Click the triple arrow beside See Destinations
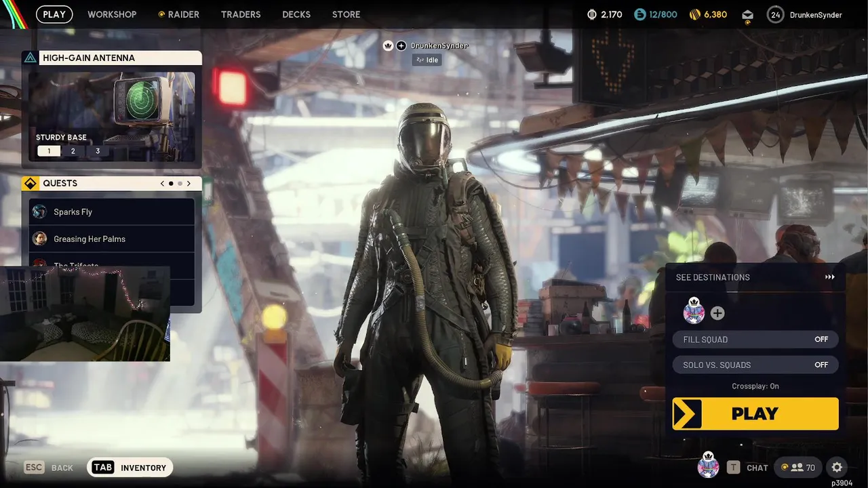Image resolution: width=868 pixels, height=488 pixels. 830,277
